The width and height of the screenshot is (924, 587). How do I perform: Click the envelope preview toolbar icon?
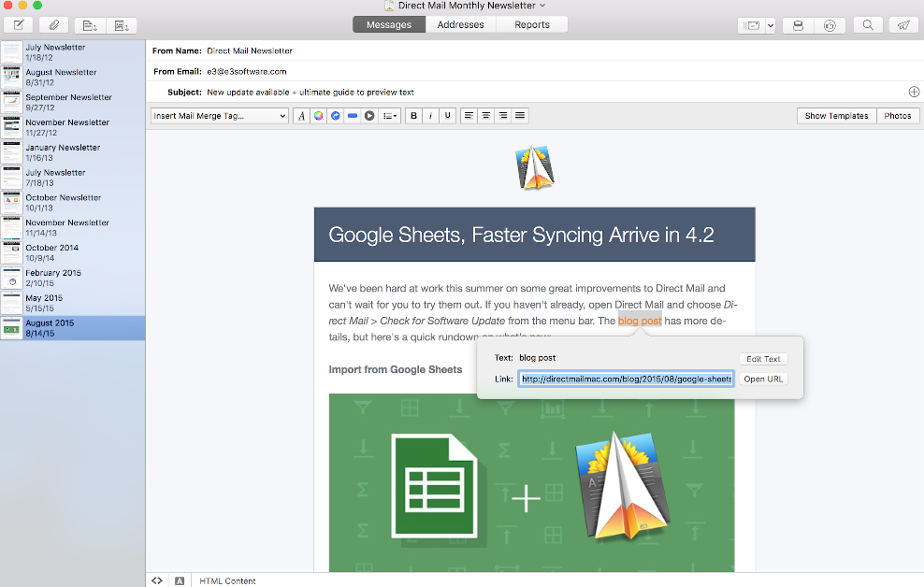[x=751, y=25]
